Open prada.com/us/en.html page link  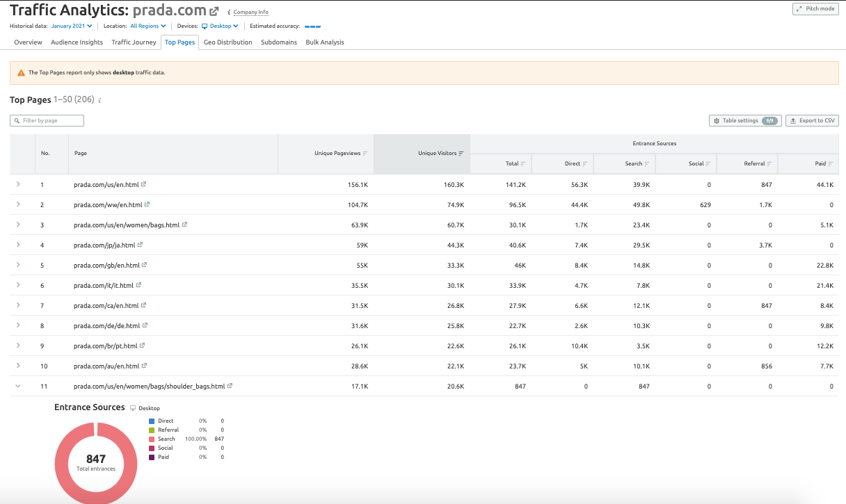coord(106,185)
